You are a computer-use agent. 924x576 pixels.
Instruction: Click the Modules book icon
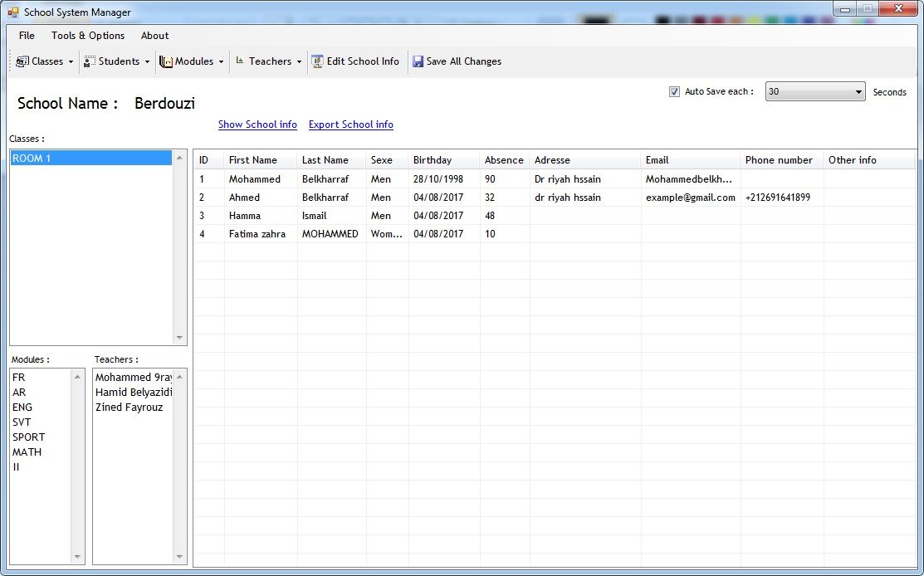point(166,61)
